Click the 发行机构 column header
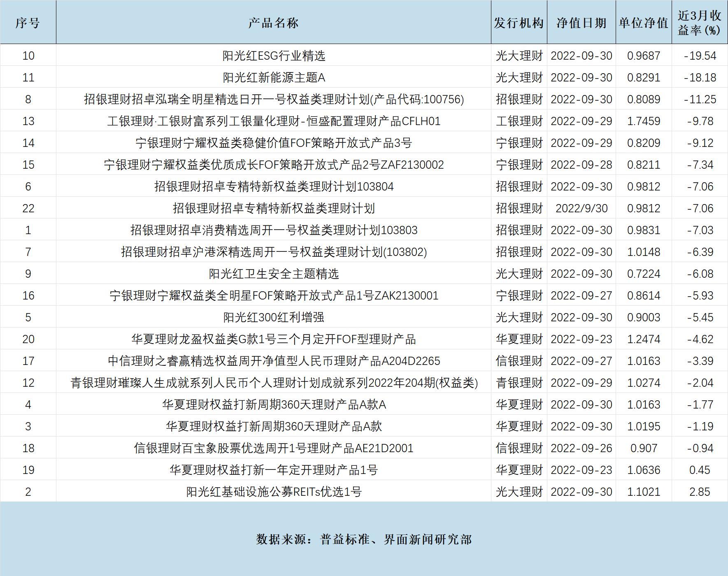Screen dimensions: 728x576 point(519,23)
